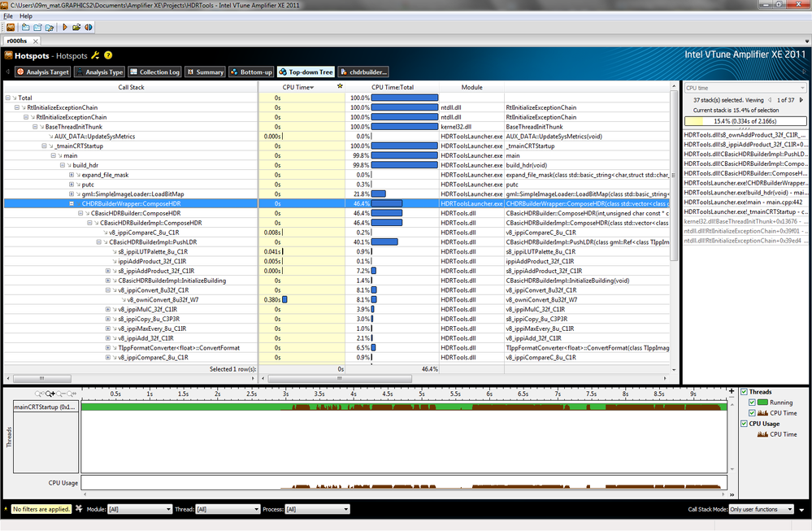Screen dimensions: 812x531
Task: Click the Open Result folder icon
Action: (x=76, y=28)
